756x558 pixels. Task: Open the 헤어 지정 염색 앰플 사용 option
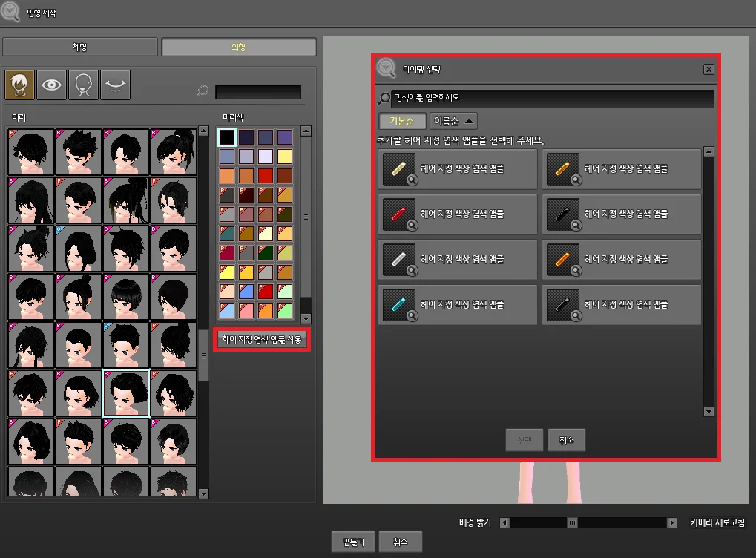261,340
